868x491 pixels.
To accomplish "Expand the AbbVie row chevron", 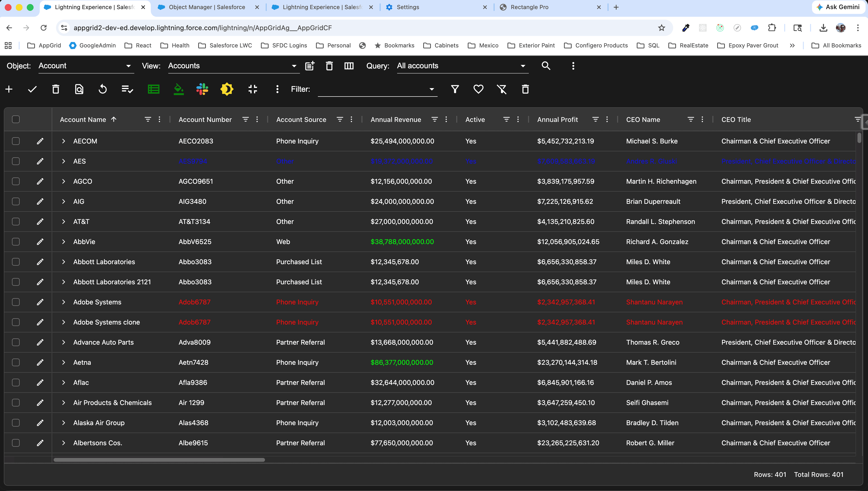I will click(63, 242).
